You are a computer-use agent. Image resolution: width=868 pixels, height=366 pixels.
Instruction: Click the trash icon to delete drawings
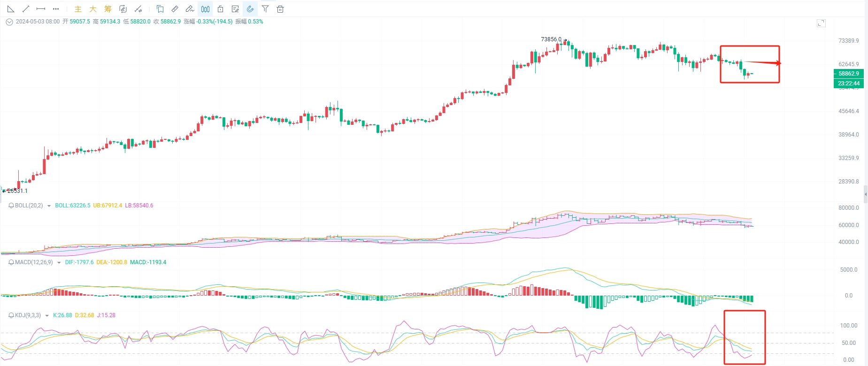[x=280, y=9]
